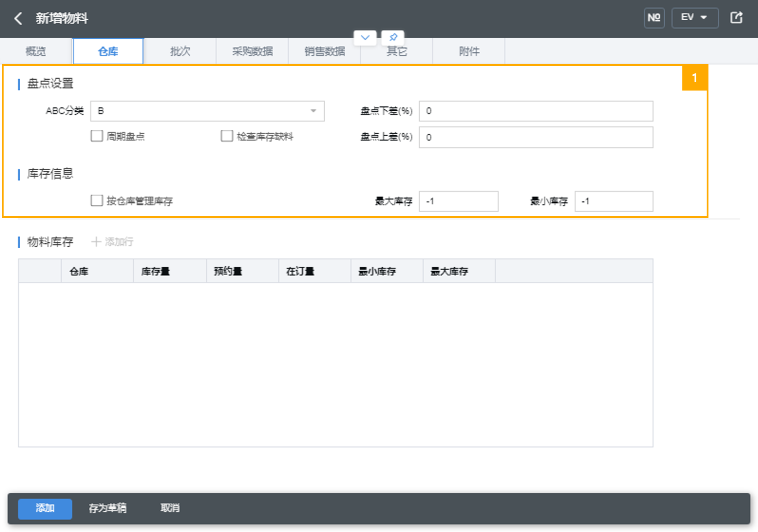This screenshot has width=758, height=532.
Task: Click the 最小库存 column header in table
Action: [x=387, y=271]
